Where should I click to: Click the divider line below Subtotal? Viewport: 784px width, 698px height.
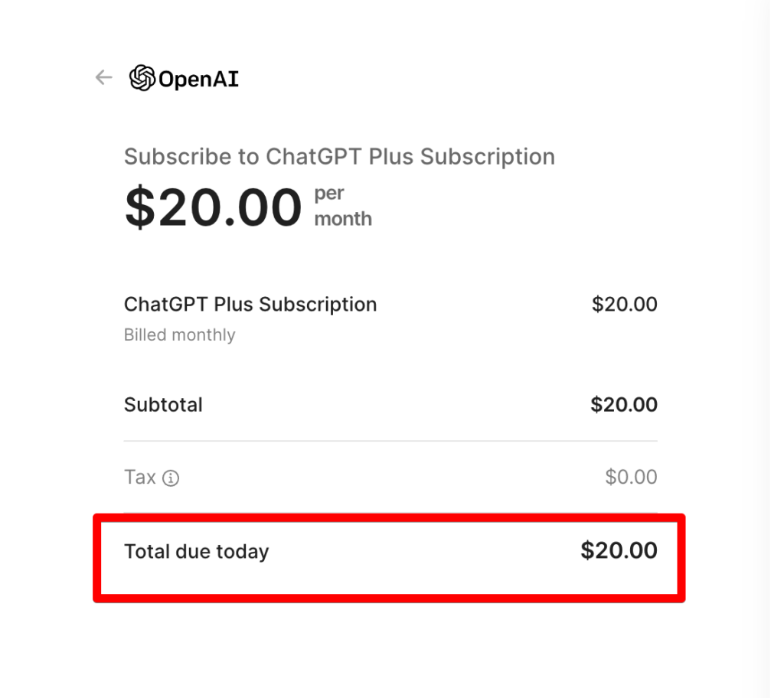click(390, 441)
